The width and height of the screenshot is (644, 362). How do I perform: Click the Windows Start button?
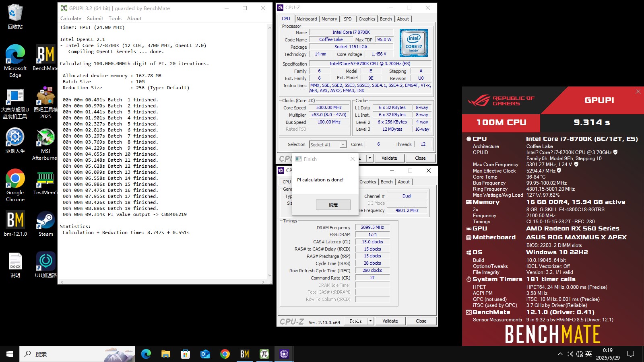click(x=10, y=354)
